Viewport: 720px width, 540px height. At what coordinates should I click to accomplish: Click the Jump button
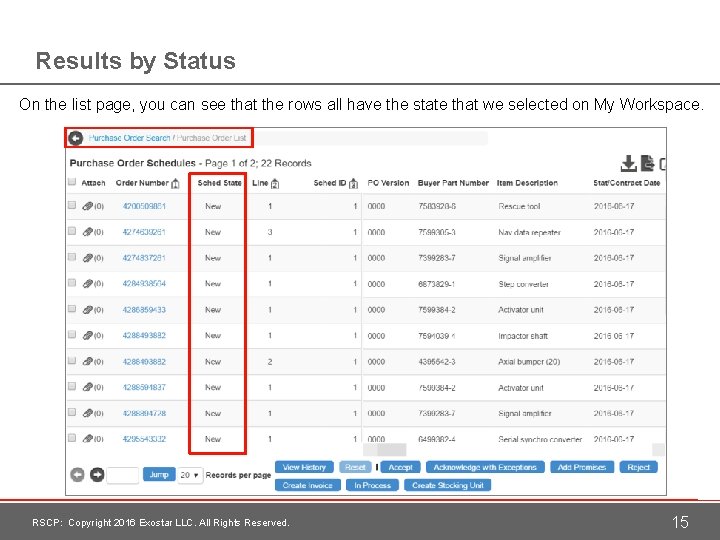point(159,475)
